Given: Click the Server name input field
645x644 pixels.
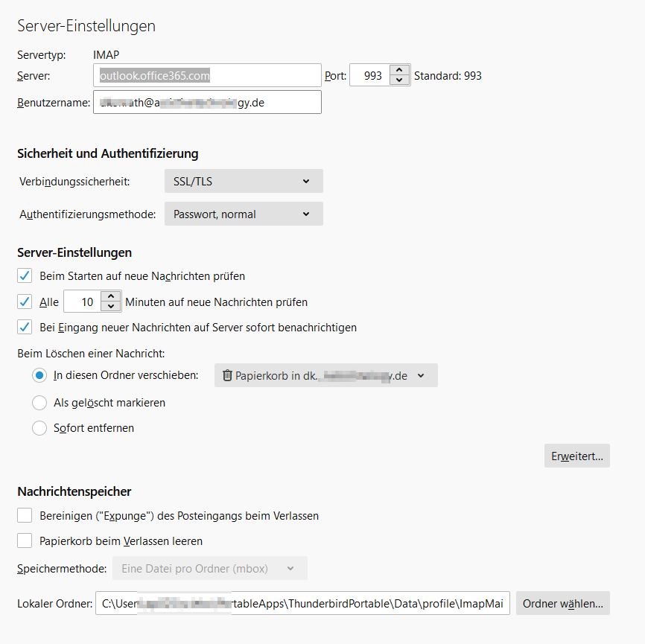Looking at the screenshot, I should coord(209,76).
